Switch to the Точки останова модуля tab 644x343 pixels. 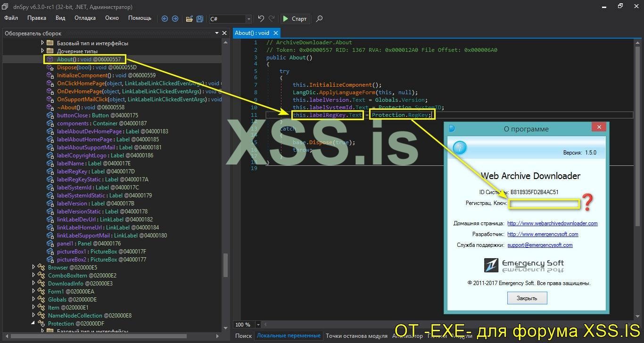(x=356, y=336)
